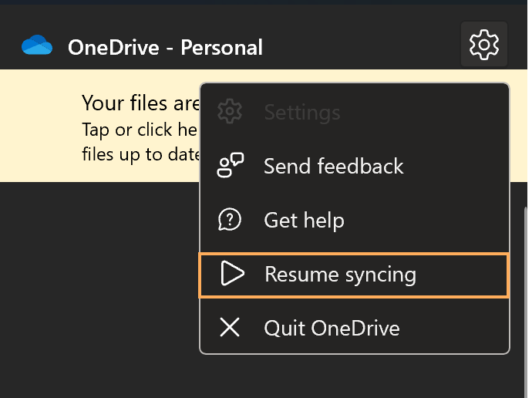Click the Send feedback people icon

(230, 166)
